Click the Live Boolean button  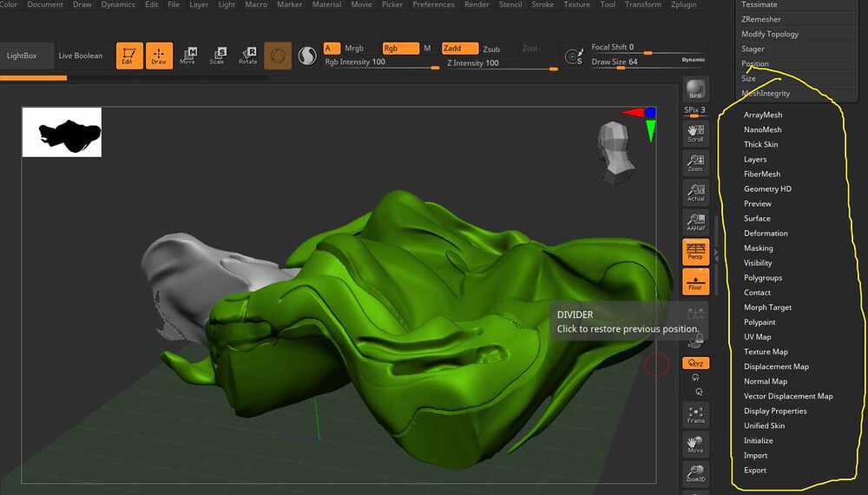click(x=80, y=56)
